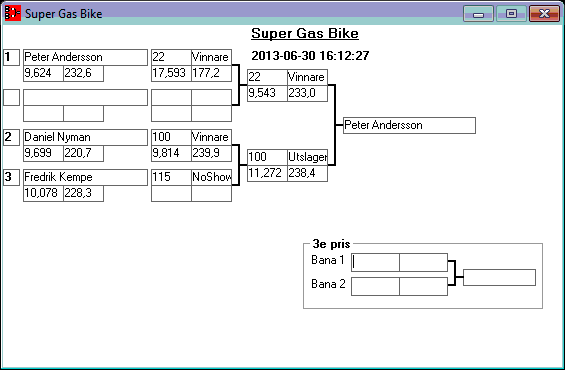The width and height of the screenshot is (565, 370).
Task: Select the Peter Andersson name field in row 1
Action: pos(85,57)
